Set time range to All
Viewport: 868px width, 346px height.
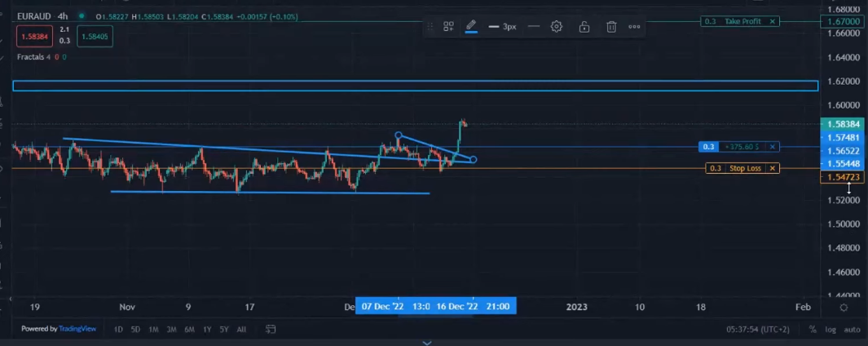(x=241, y=330)
